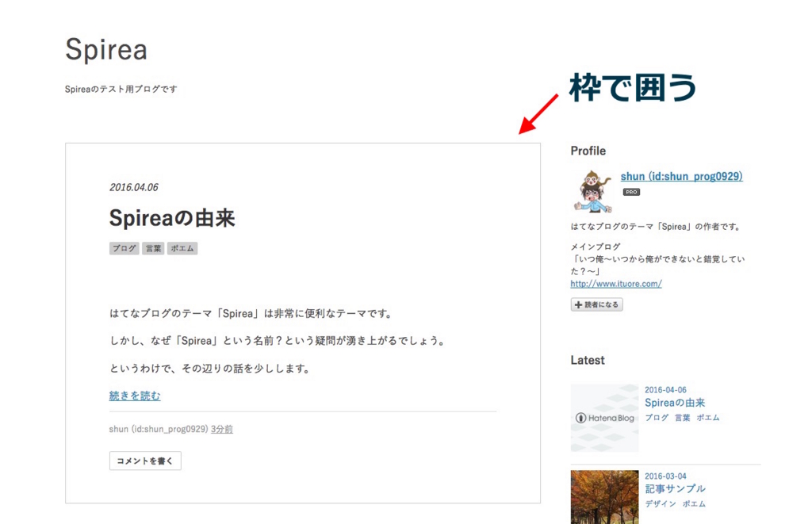Select the ポエム tag under the post title
The height and width of the screenshot is (524, 812).
pyautogui.click(x=182, y=249)
